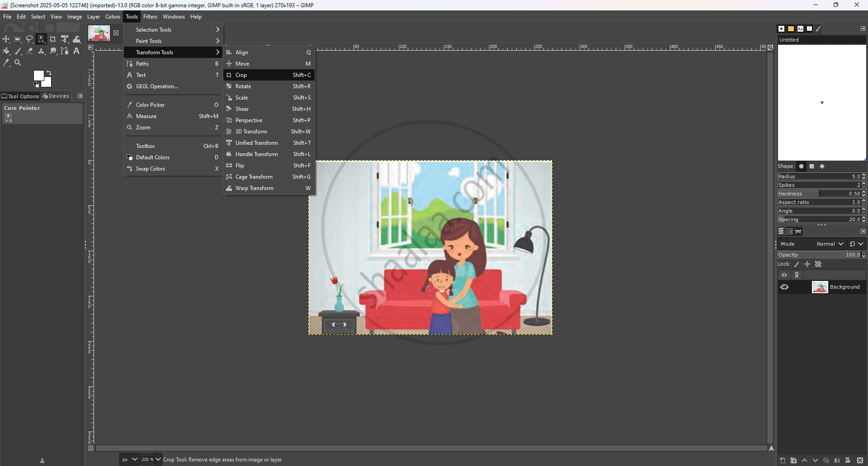Click the swap foreground/background colors arrow

(x=49, y=73)
